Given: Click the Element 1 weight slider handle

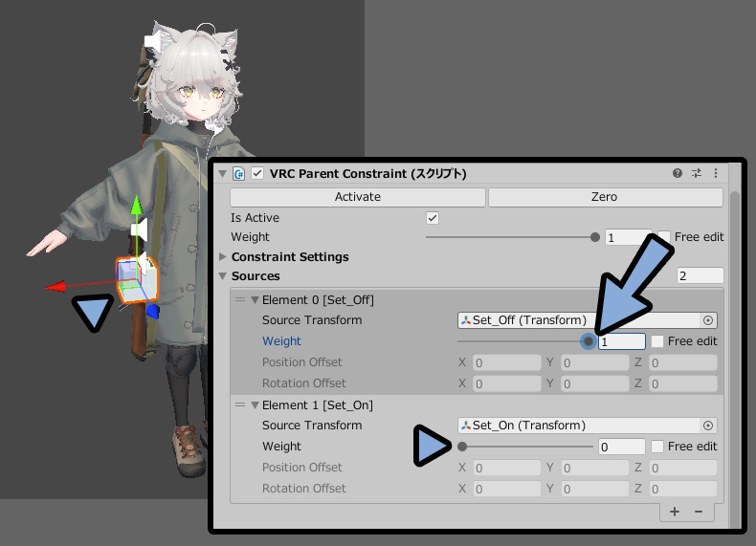Looking at the screenshot, I should (462, 447).
